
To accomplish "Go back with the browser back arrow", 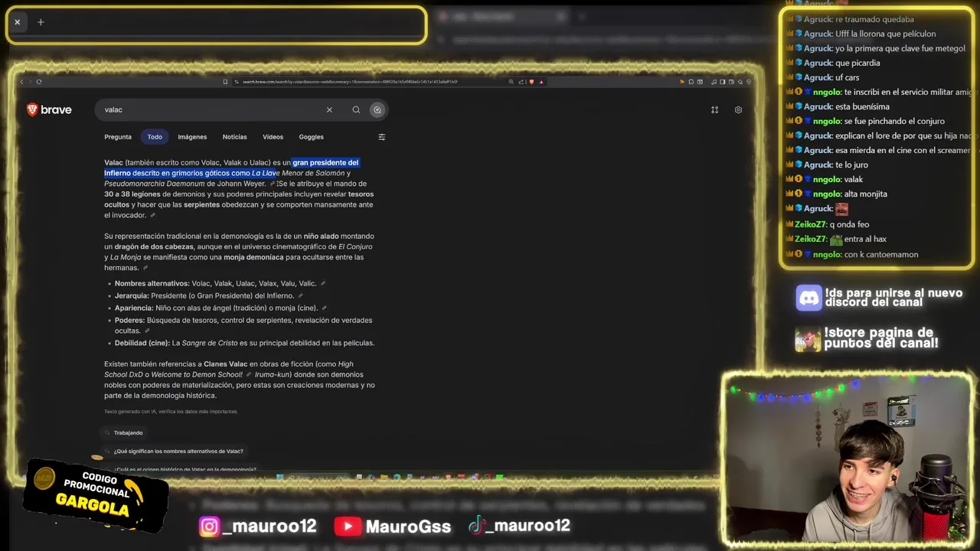I will pyautogui.click(x=21, y=82).
